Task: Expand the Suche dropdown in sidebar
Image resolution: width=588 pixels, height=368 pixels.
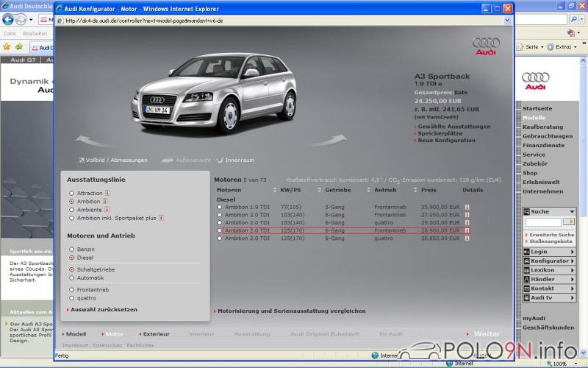Action: pyautogui.click(x=572, y=211)
